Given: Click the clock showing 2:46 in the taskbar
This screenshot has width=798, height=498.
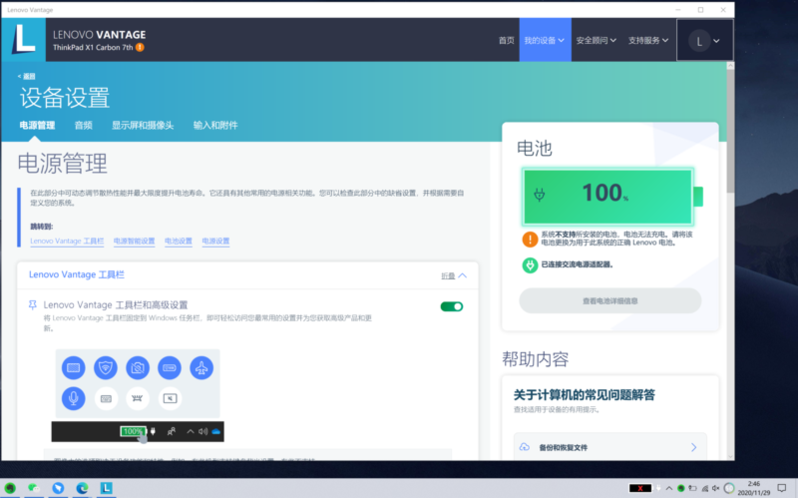Looking at the screenshot, I should click(754, 488).
